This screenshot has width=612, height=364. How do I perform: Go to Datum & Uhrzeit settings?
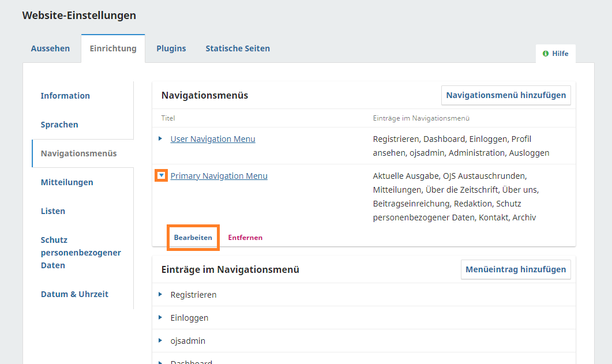[74, 294]
